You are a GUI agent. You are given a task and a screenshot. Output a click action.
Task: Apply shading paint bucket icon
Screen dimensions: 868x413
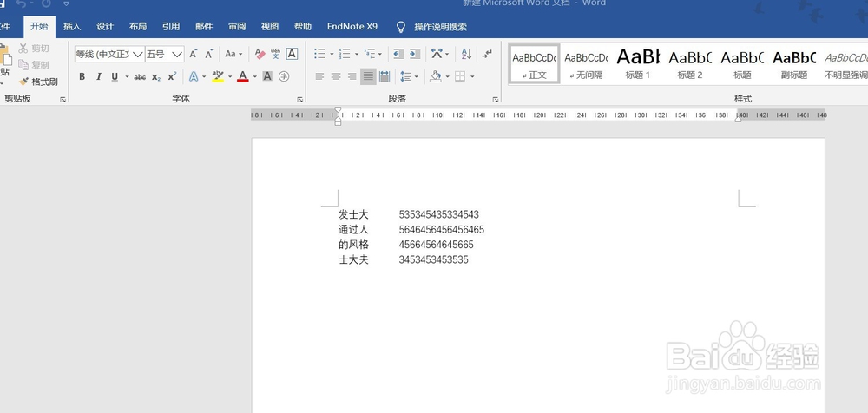[436, 76]
